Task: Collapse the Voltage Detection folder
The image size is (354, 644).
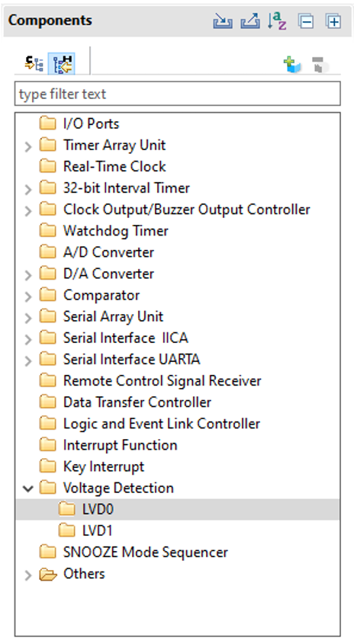Action: pos(28,489)
